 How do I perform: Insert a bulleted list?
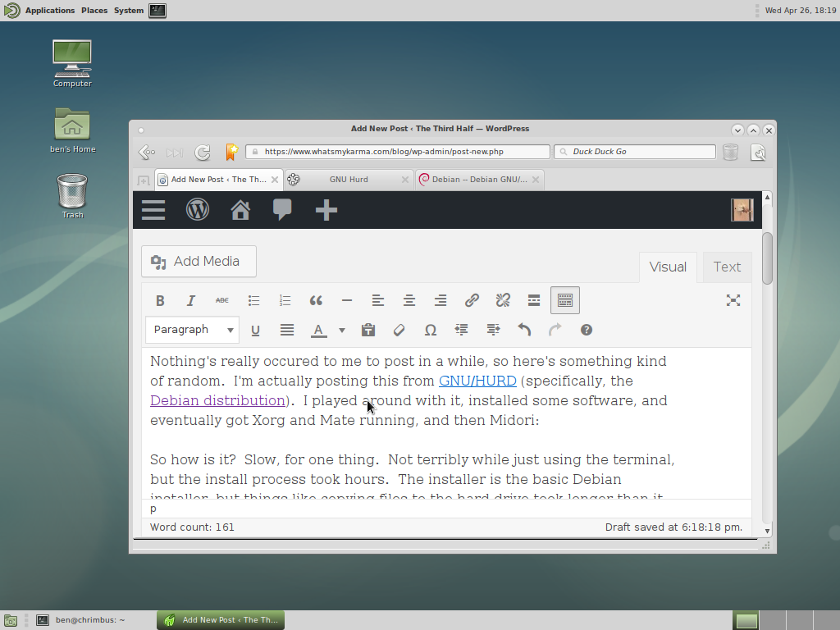pos(254,300)
